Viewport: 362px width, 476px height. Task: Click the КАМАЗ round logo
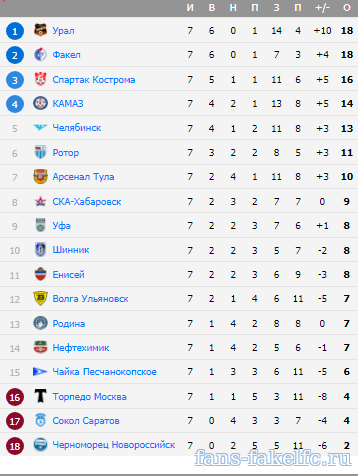(x=40, y=103)
